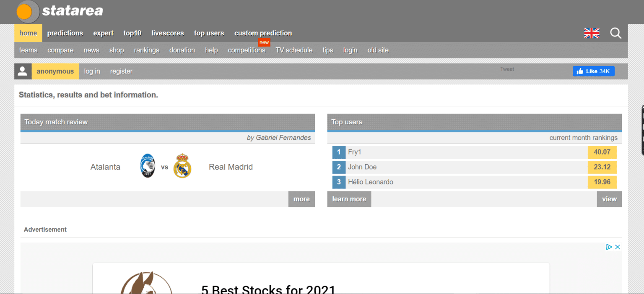This screenshot has width=644, height=294.
Task: Click the learn more button
Action: pyautogui.click(x=349, y=199)
